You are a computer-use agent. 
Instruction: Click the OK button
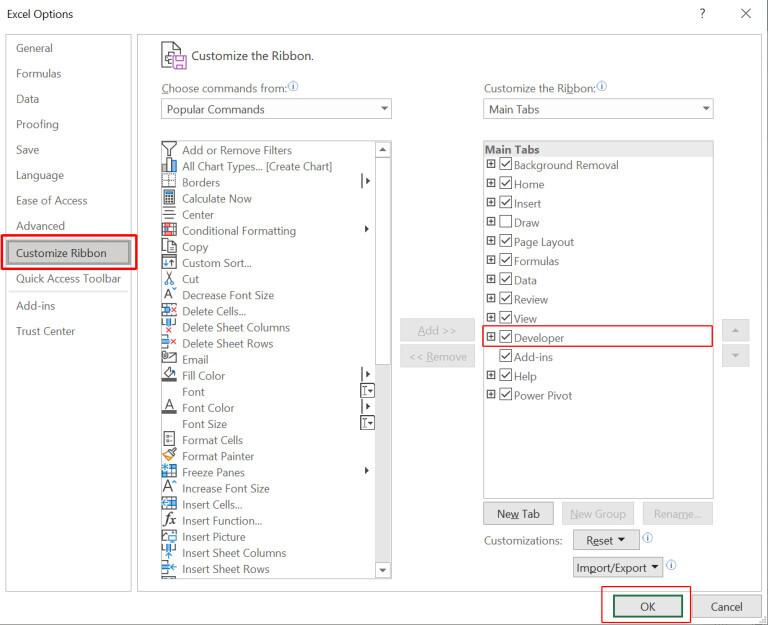click(648, 606)
